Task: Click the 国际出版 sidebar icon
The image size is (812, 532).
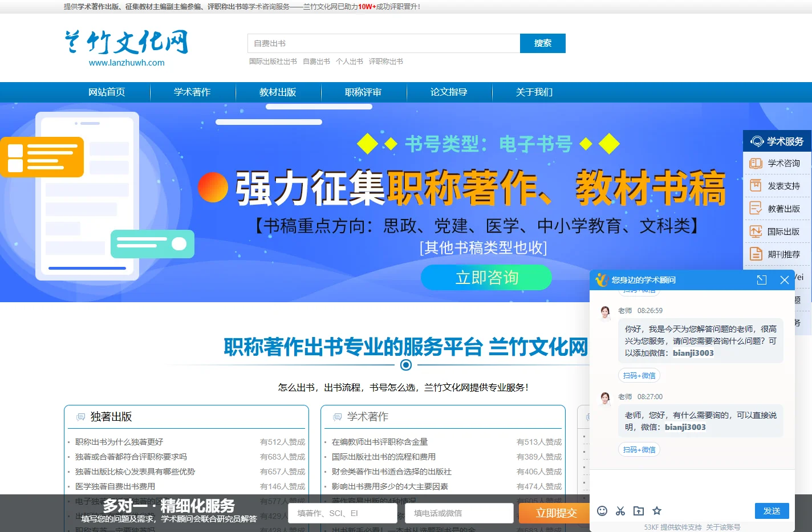Action: pos(756,232)
